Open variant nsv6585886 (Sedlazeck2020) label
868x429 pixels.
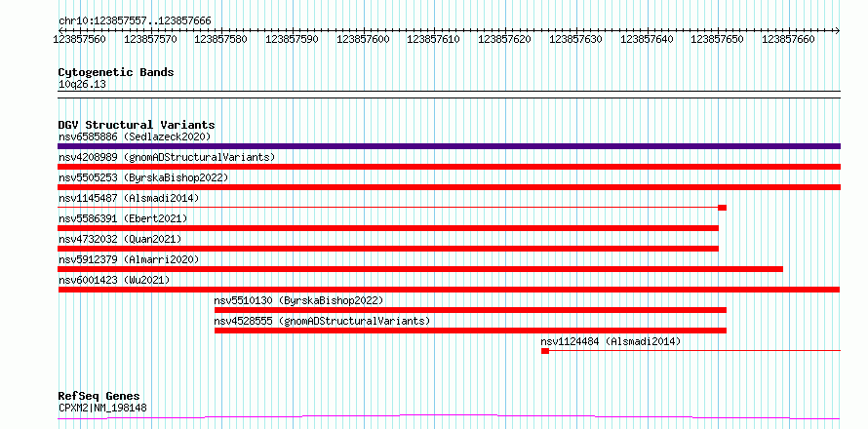click(135, 136)
